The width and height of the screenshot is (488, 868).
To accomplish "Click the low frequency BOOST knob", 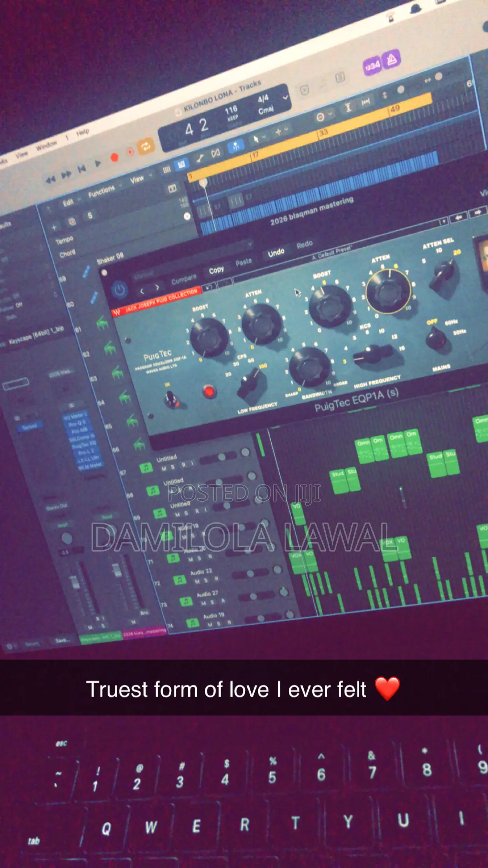I will pyautogui.click(x=209, y=337).
